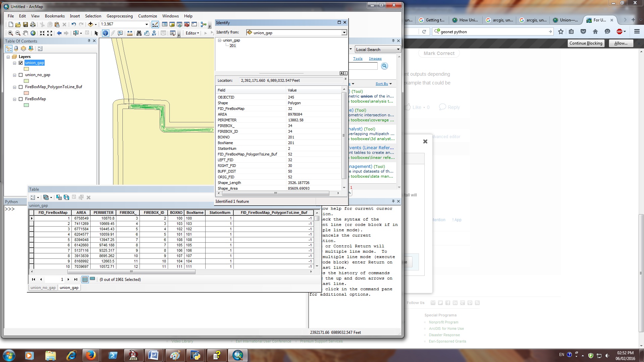This screenshot has height=362, width=644.
Task: Click the Images search filter link
Action: point(375,59)
